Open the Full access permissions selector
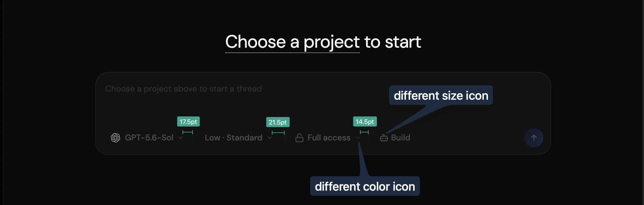This screenshot has height=205, width=644. click(328, 138)
